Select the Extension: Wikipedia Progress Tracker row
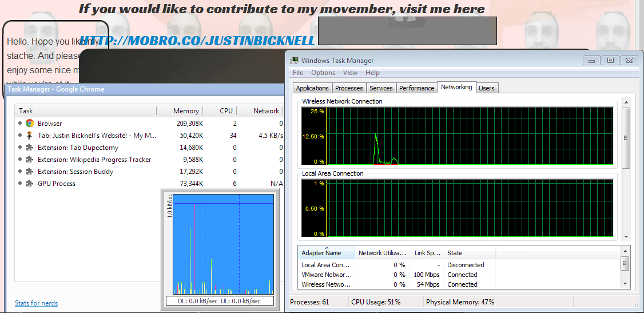Screen dimensions: 644x313 [149, 160]
